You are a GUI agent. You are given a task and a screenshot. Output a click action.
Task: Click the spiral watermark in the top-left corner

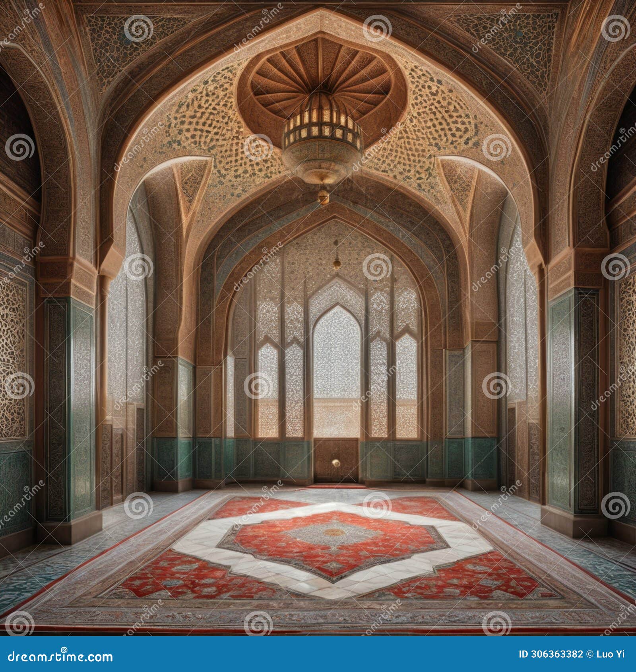(137, 29)
